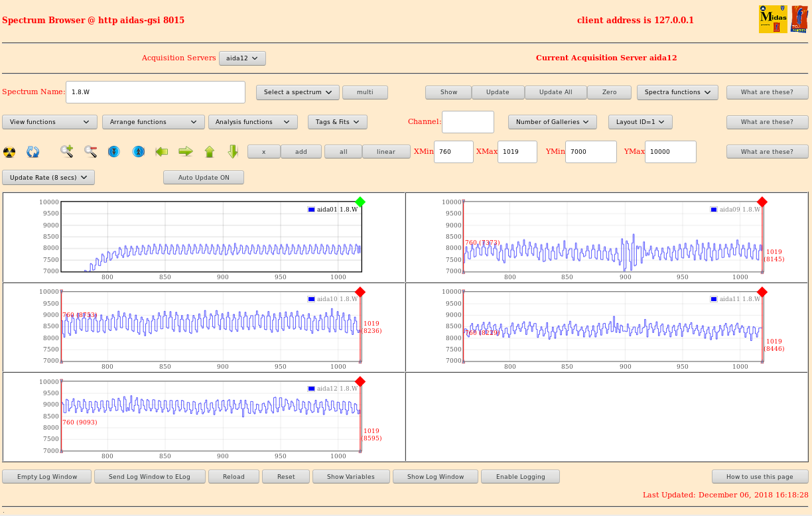Image resolution: width=812 pixels, height=516 pixels.
Task: Open the Tags & Fits menu
Action: coord(337,122)
